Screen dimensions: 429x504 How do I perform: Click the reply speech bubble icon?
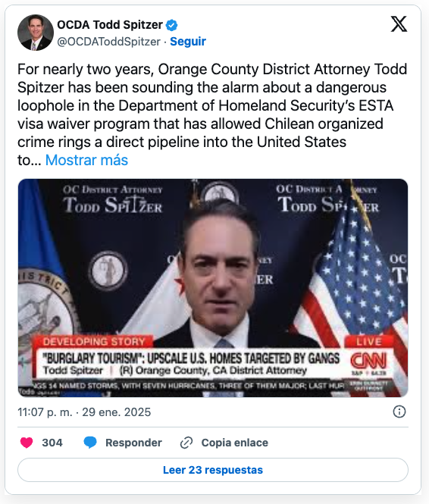pyautogui.click(x=90, y=443)
